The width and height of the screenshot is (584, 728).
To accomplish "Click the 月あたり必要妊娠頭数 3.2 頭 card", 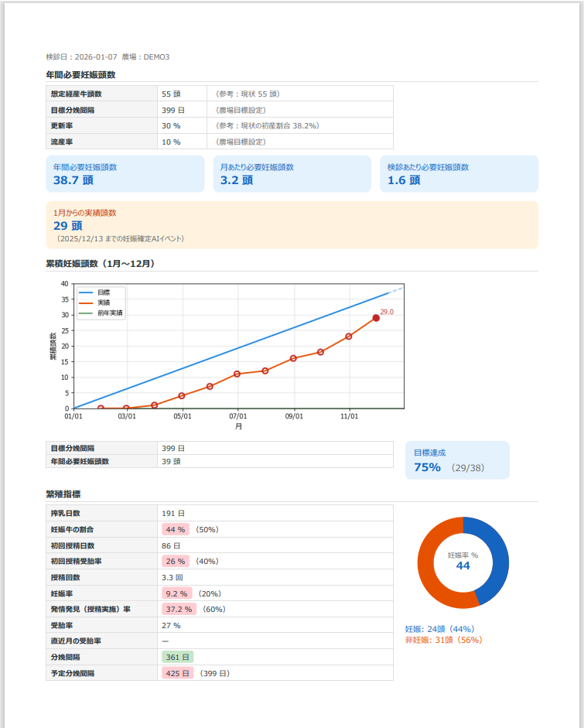I will click(x=292, y=173).
